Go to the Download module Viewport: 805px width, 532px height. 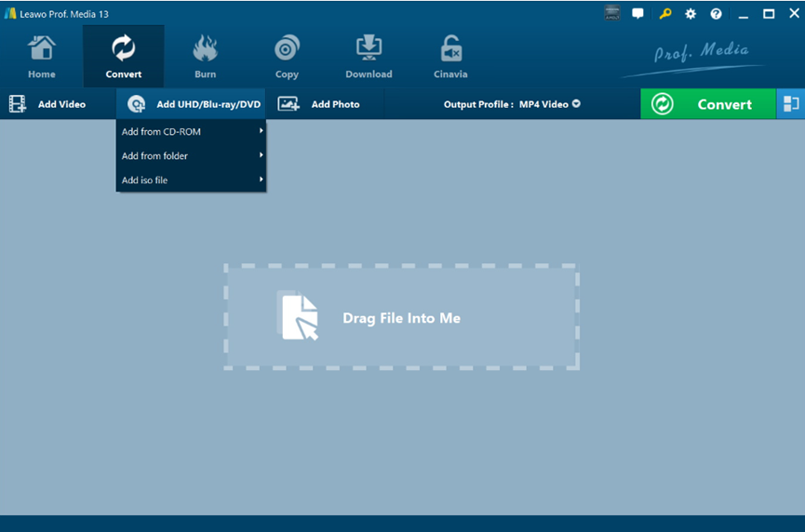coord(369,57)
